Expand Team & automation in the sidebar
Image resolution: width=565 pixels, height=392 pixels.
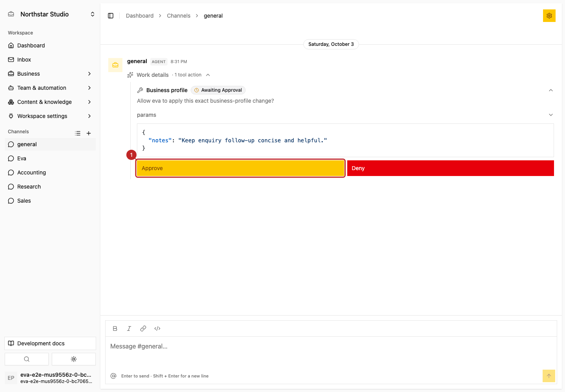click(x=50, y=88)
